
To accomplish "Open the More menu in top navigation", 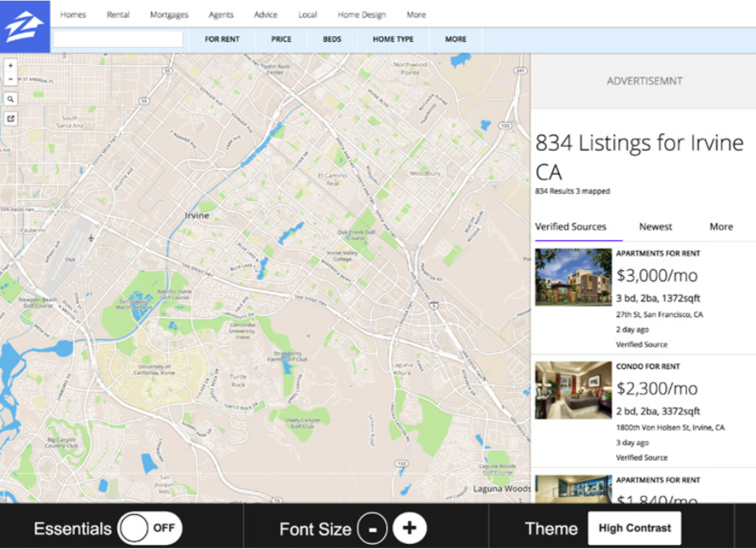I will (416, 15).
